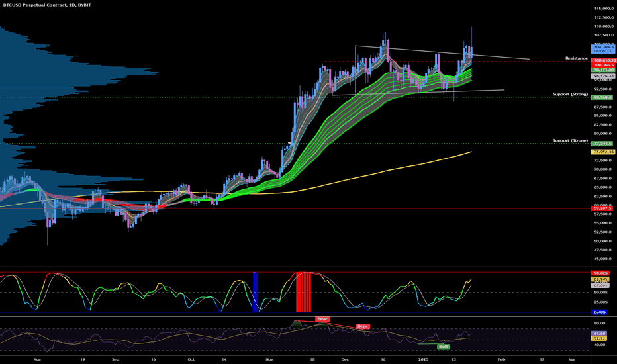Click the 50.00% oscillator axis label
617x364 pixels.
(601, 293)
